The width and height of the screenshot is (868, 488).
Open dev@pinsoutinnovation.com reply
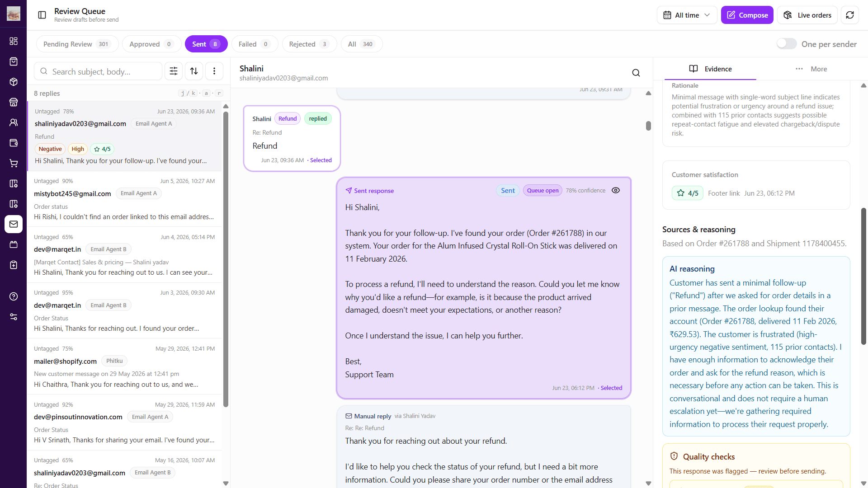125,422
